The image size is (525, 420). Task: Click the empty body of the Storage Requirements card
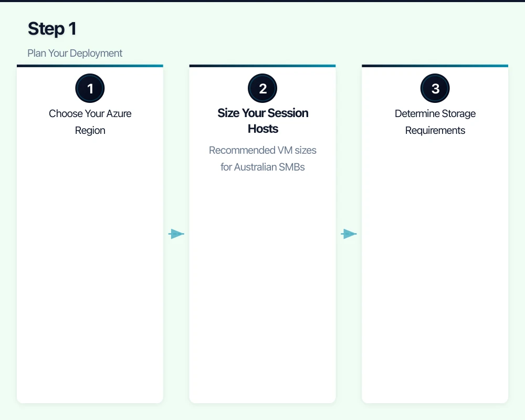435,262
